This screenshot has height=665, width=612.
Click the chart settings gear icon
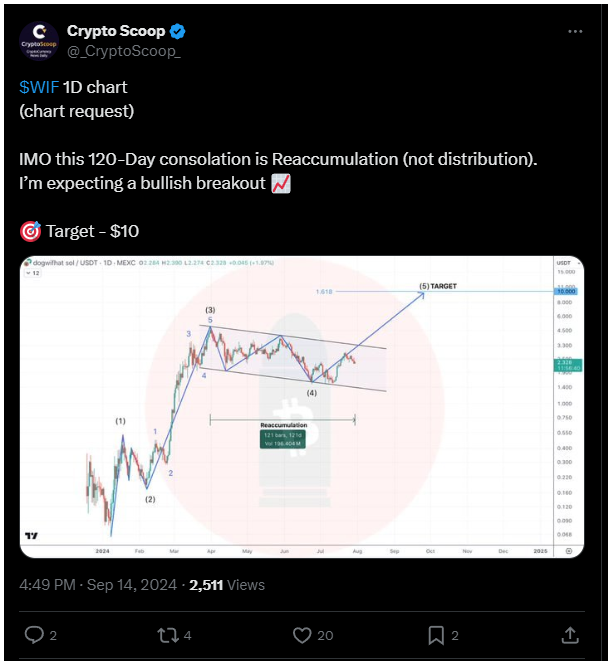coord(569,551)
